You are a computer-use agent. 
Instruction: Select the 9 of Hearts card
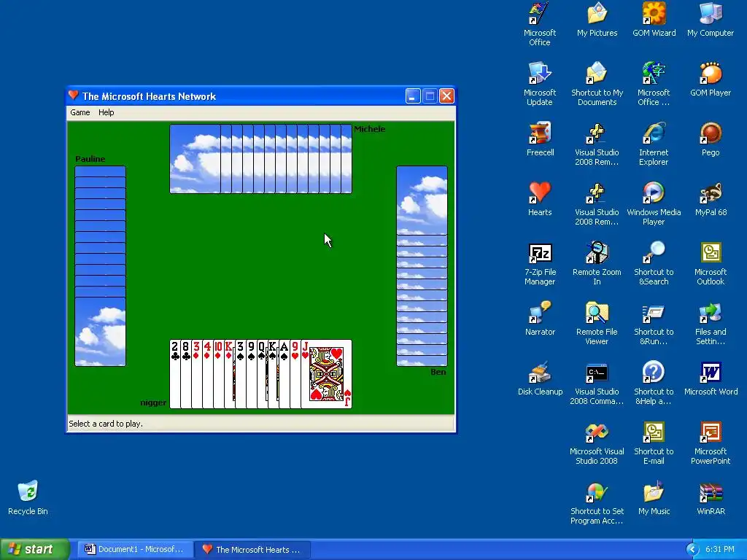click(295, 374)
